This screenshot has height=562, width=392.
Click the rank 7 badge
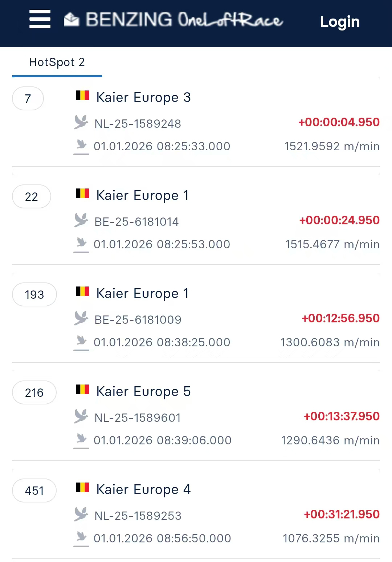click(x=28, y=98)
